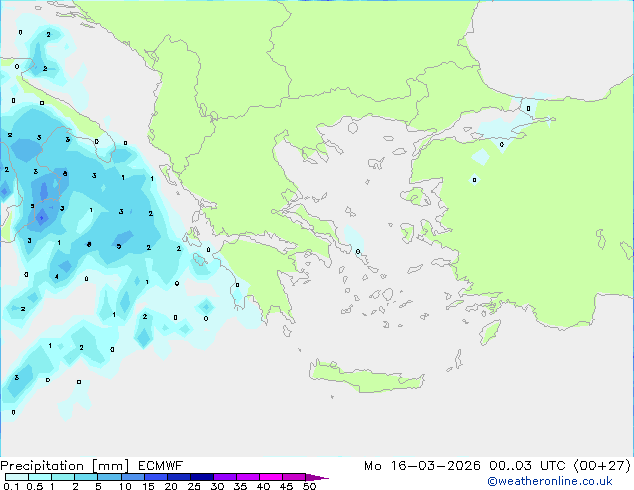Screen dimensions: 634x490
Task: Click the 35–40 mm purple legend swatch
Action: [247, 477]
